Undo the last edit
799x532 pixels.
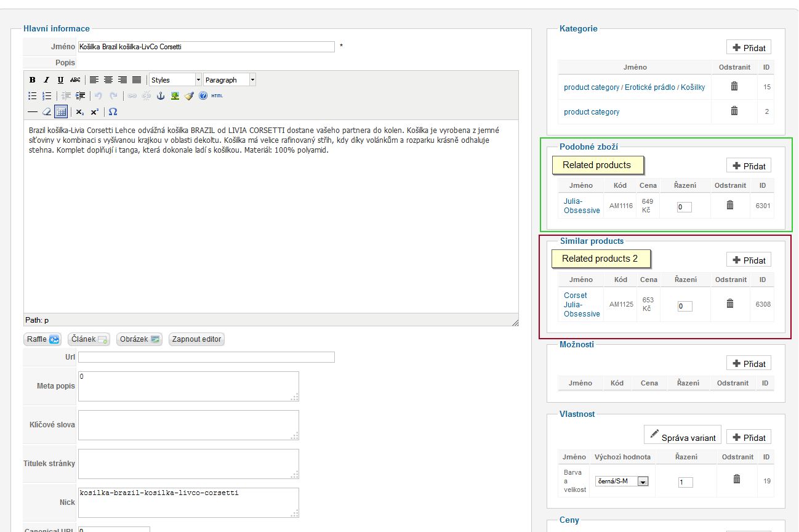tap(98, 96)
